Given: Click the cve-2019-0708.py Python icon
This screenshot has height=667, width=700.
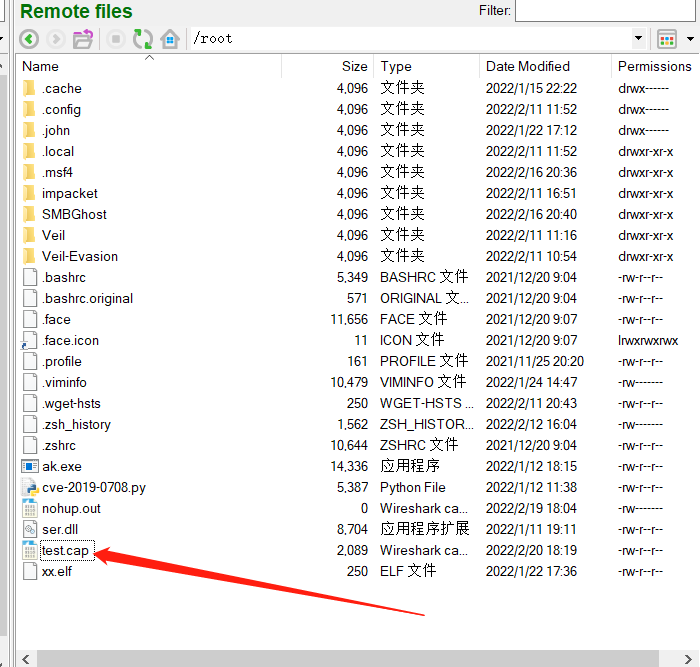Looking at the screenshot, I should coord(30,488).
